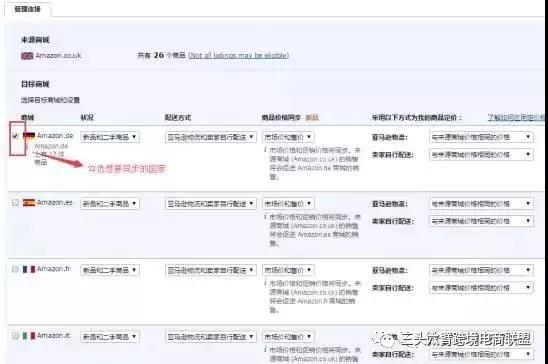
Task: Click the French flag next to Amazon.fr
Action: 29,269
